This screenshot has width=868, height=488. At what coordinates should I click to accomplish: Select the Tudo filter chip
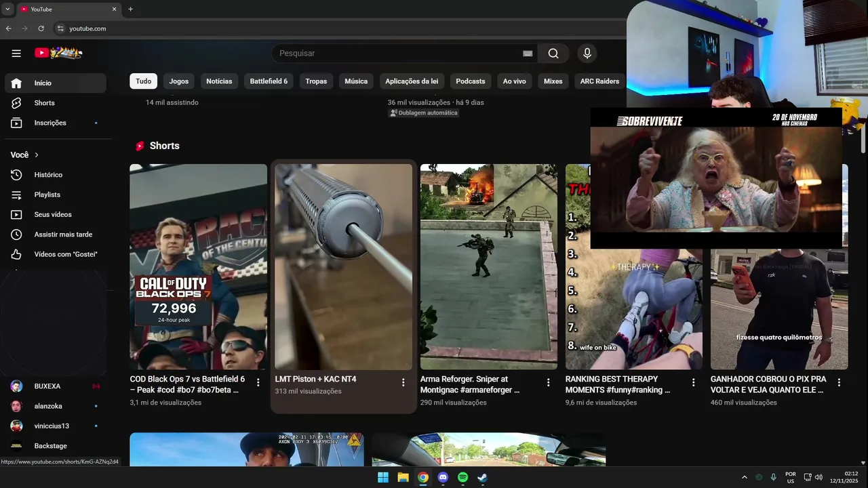click(x=144, y=81)
